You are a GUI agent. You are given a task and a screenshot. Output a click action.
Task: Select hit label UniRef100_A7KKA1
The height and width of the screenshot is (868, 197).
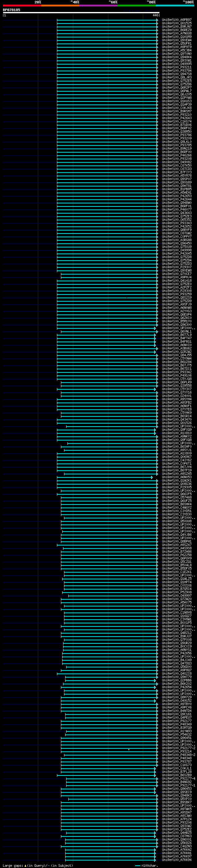click(176, 853)
